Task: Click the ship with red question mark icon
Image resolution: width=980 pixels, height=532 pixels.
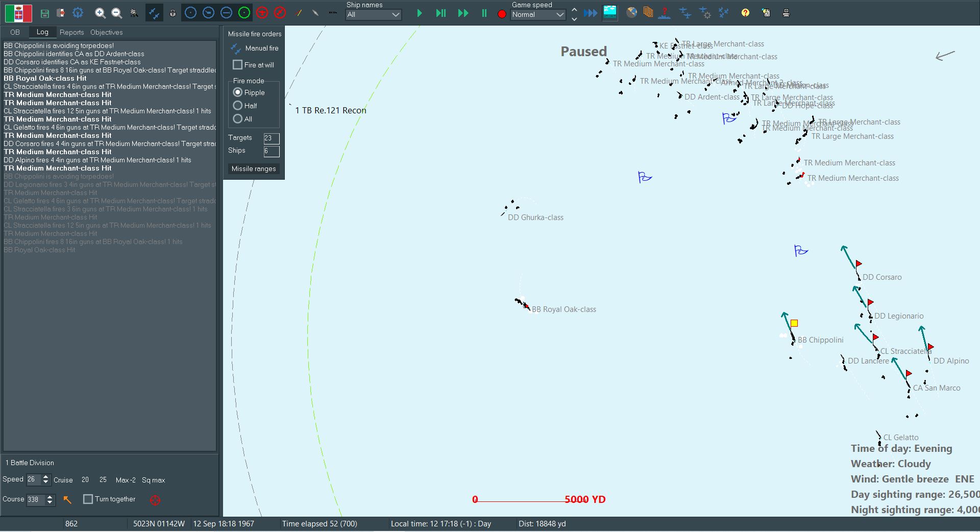Action: [x=665, y=13]
